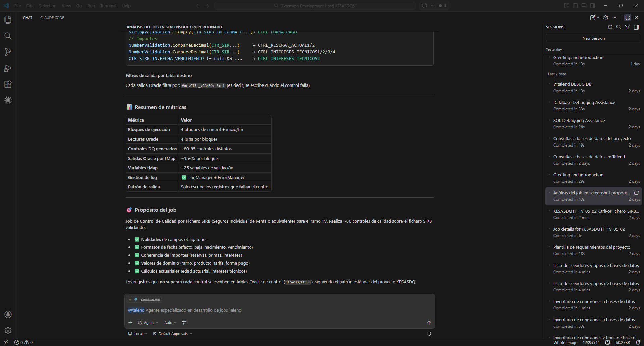Screen dimensions: 644x346
Task: Open Job details for KESASDQ11_1V_05_02 session
Action: click(x=594, y=232)
